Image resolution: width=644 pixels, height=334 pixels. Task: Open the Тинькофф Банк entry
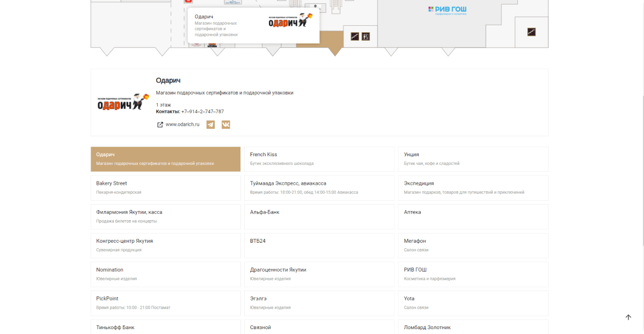click(x=165, y=326)
